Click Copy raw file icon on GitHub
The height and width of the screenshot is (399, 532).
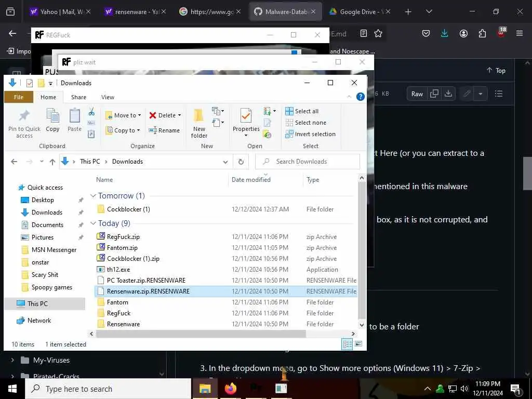[434, 94]
